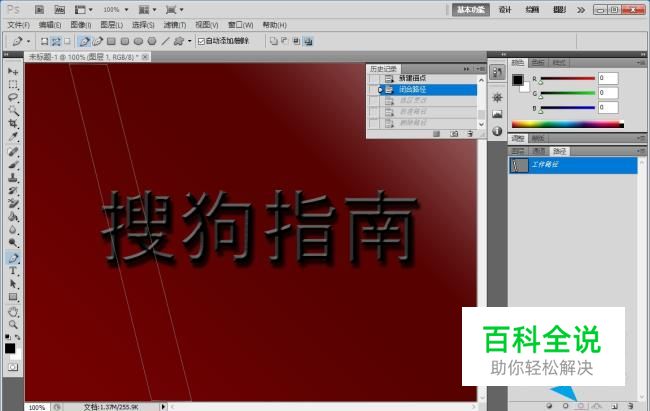Screen dimensions: 650x411
Task: Select the Move tool
Action: [x=13, y=72]
